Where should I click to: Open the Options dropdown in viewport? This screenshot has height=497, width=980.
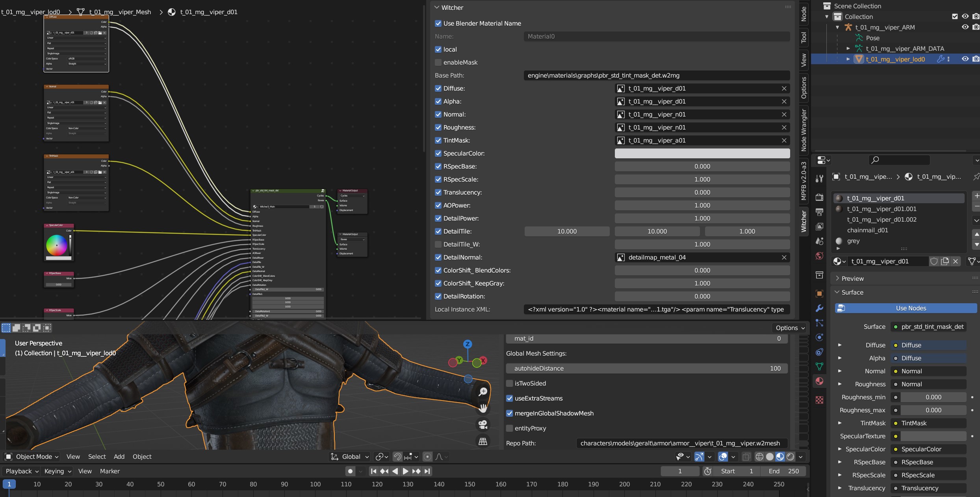pyautogui.click(x=790, y=328)
